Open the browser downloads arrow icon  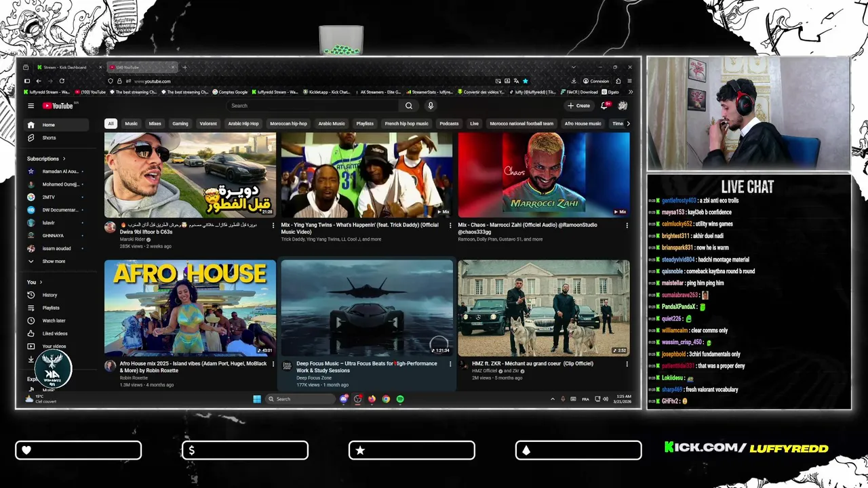[574, 81]
